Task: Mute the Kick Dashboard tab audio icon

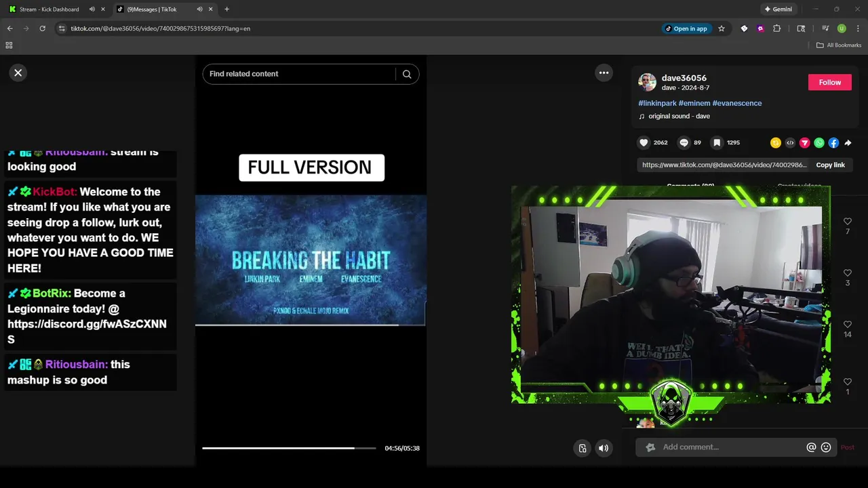Action: click(x=92, y=9)
